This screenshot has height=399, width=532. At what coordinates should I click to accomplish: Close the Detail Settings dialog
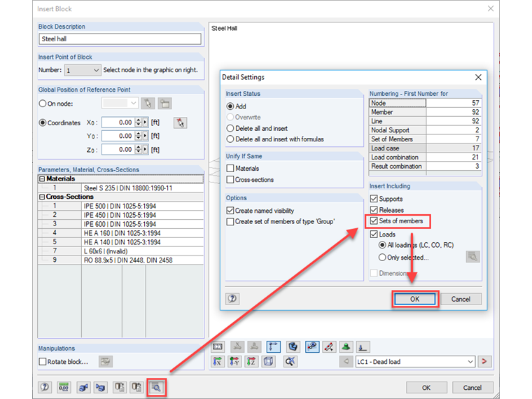pos(478,78)
